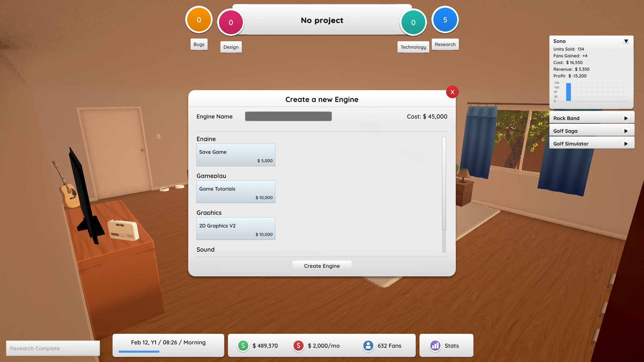This screenshot has width=644, height=362.
Task: Click the red dollar icon beside $2,000/mo
Action: [298, 346]
